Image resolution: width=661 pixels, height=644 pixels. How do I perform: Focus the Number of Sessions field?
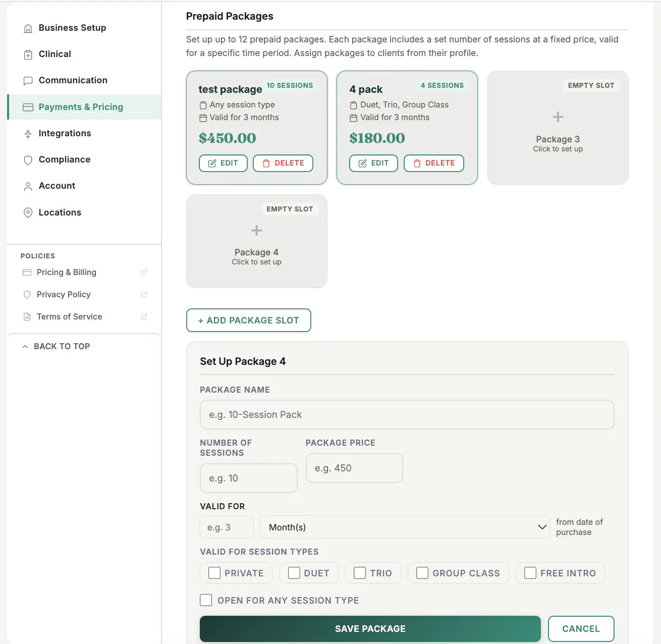249,478
